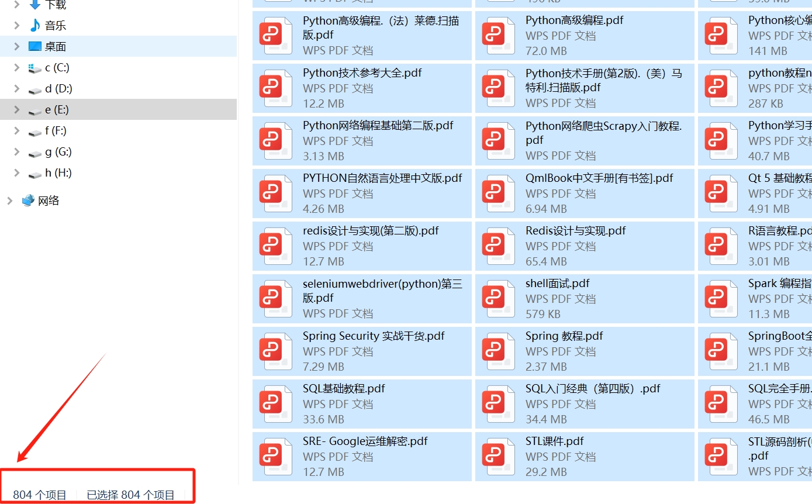Click the file name Spring 教程.pdf

point(564,336)
